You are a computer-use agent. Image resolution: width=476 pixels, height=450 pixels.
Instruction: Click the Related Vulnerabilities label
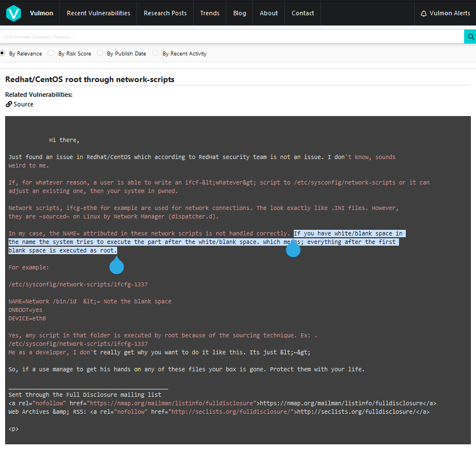pos(39,95)
